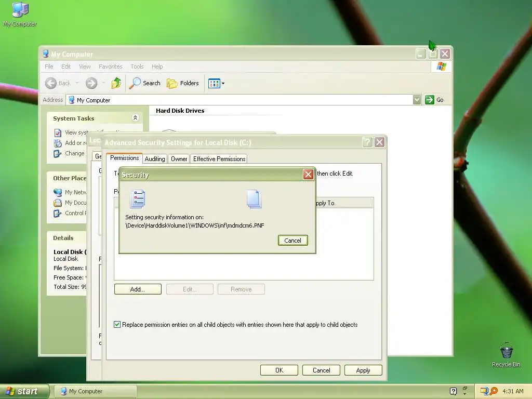Click the green Go arrow button
The image size is (532, 399).
pyautogui.click(x=430, y=100)
